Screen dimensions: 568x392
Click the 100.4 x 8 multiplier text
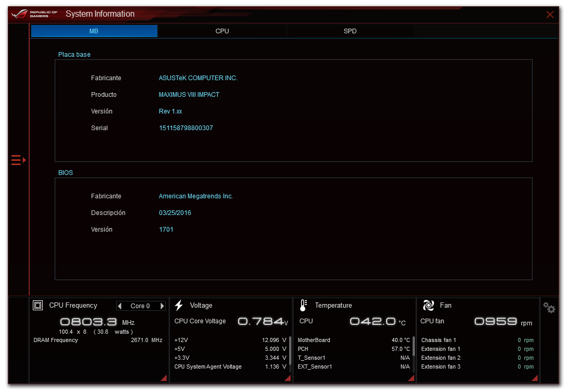tap(72, 332)
